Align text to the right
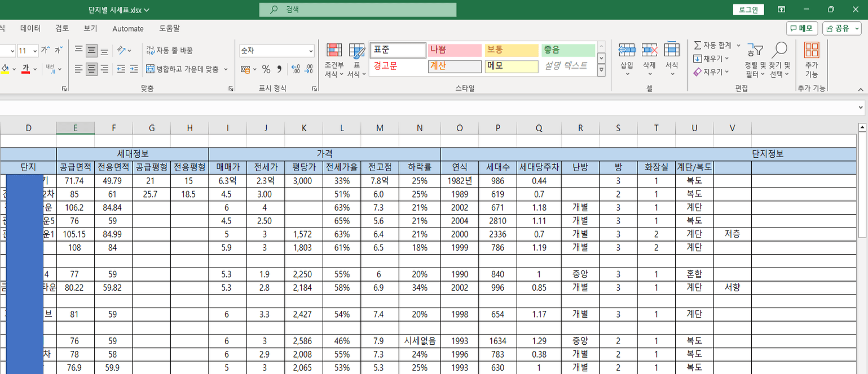This screenshot has width=868, height=374. [104, 69]
